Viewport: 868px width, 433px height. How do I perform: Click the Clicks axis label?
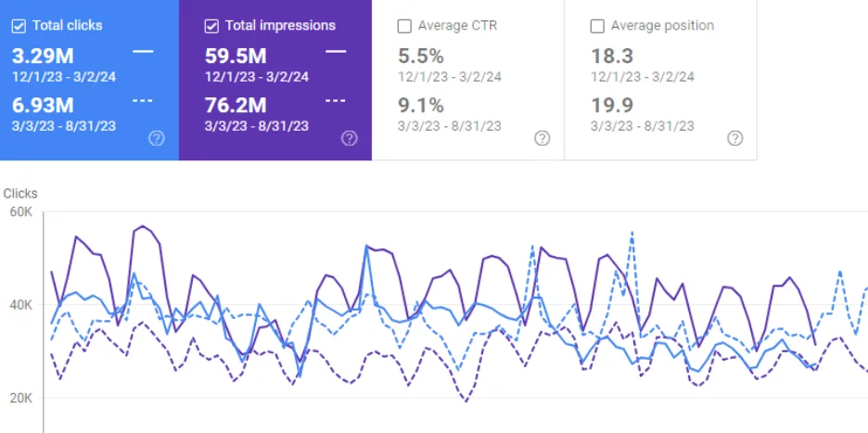click(20, 194)
